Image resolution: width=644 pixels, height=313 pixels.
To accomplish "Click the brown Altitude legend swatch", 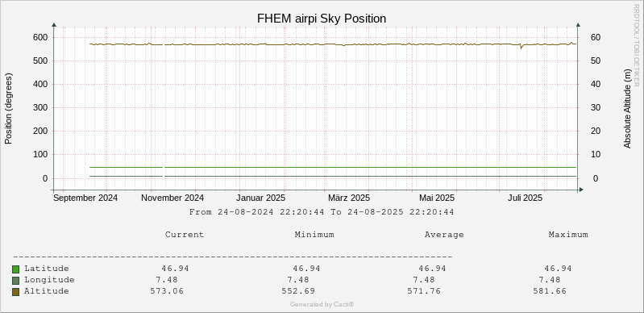I will click(x=15, y=292).
